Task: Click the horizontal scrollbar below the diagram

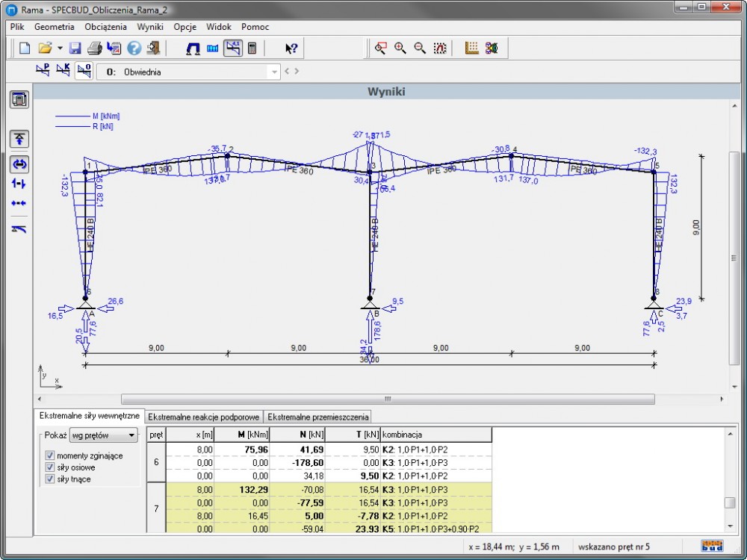Action: coord(387,399)
